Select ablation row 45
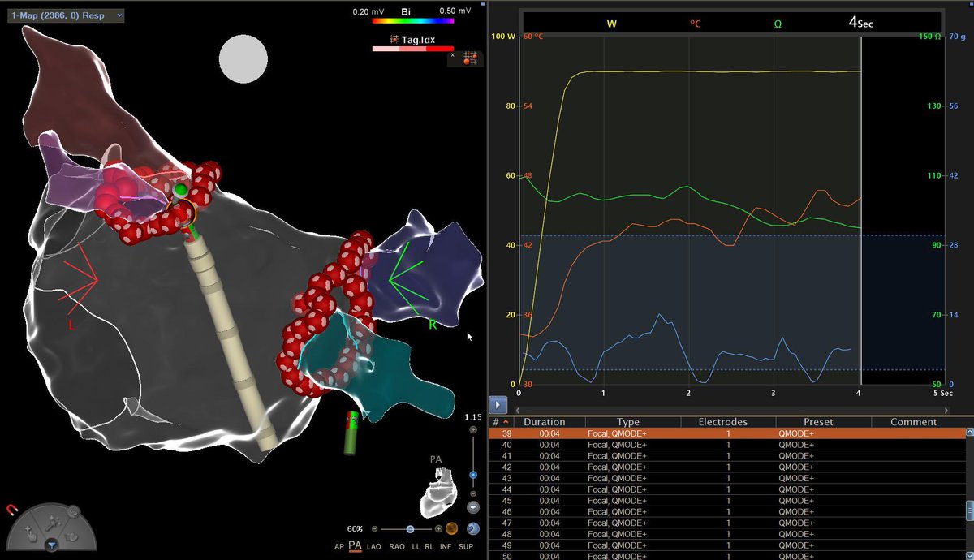 pos(726,501)
